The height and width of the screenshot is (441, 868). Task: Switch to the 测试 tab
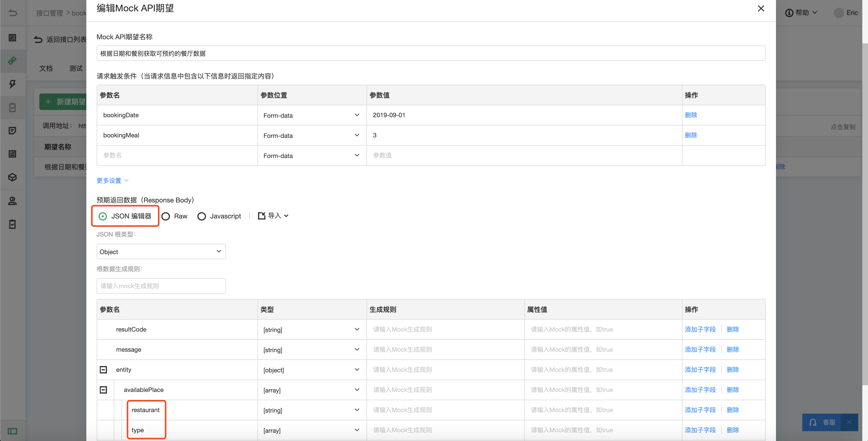tap(76, 68)
